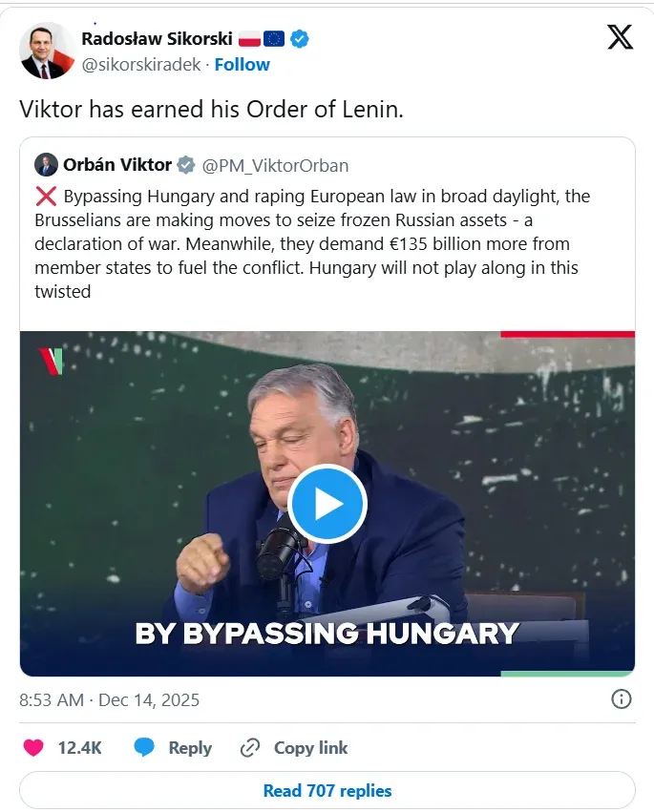This screenshot has height=812, width=654.
Task: Click the blue verified badge beside Sikorski's name
Action: pos(300,39)
